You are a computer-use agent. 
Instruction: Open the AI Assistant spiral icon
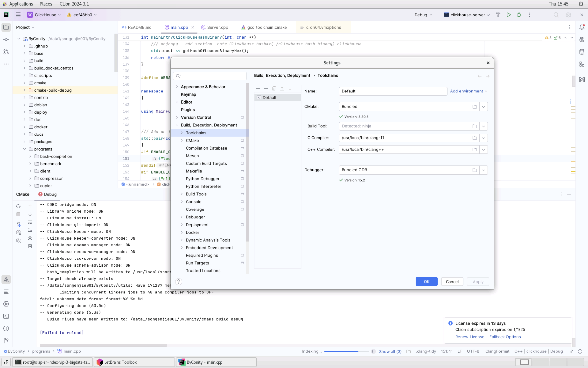pos(582,39)
